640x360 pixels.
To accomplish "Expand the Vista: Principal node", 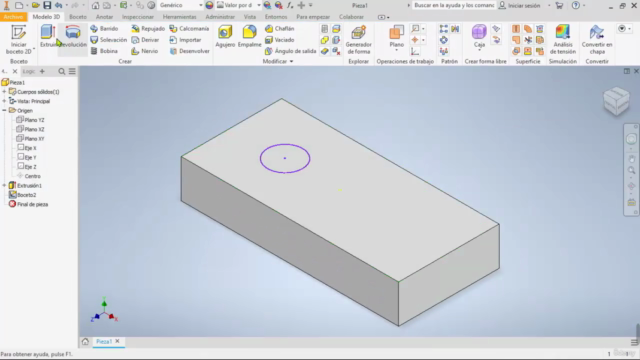I will pyautogui.click(x=4, y=101).
